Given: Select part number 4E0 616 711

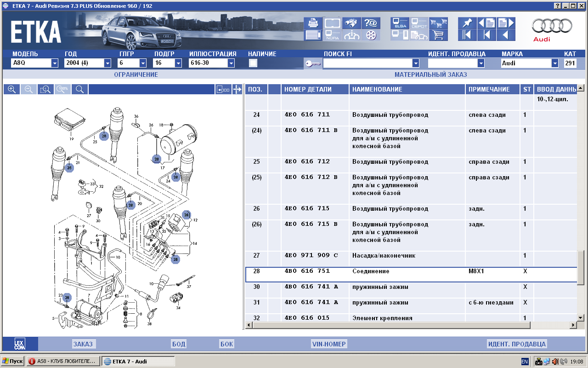Looking at the screenshot, I should (x=307, y=115).
